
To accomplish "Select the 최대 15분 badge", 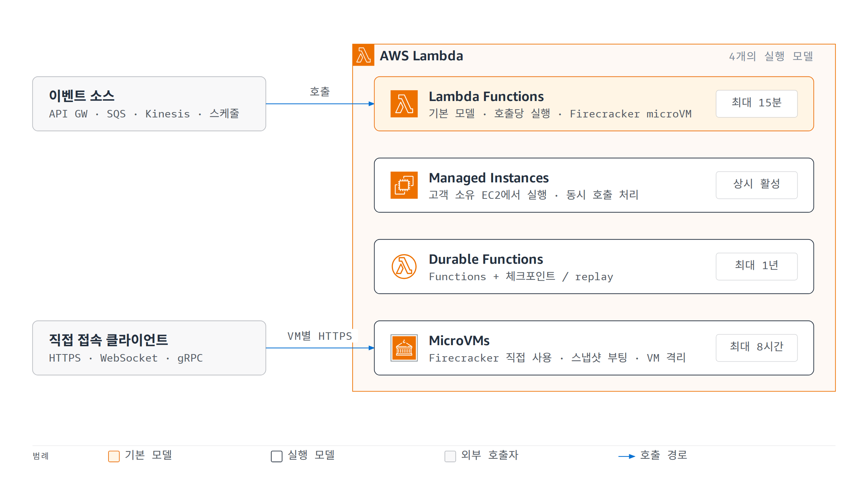I will pyautogui.click(x=757, y=104).
